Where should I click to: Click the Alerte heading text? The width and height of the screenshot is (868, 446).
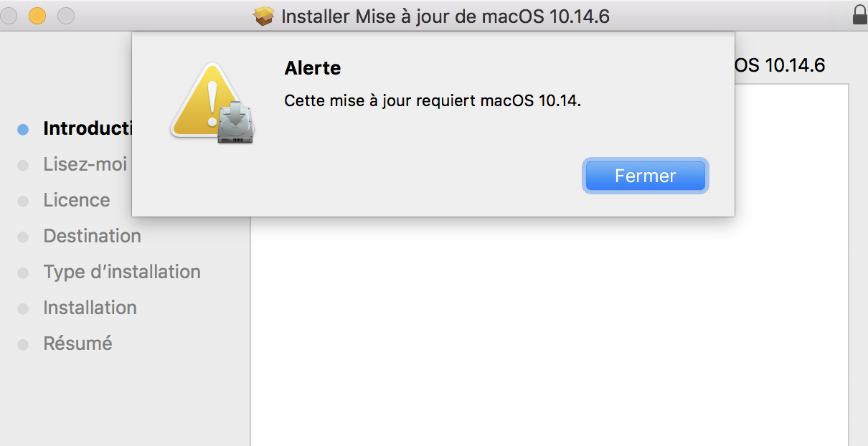[x=313, y=68]
